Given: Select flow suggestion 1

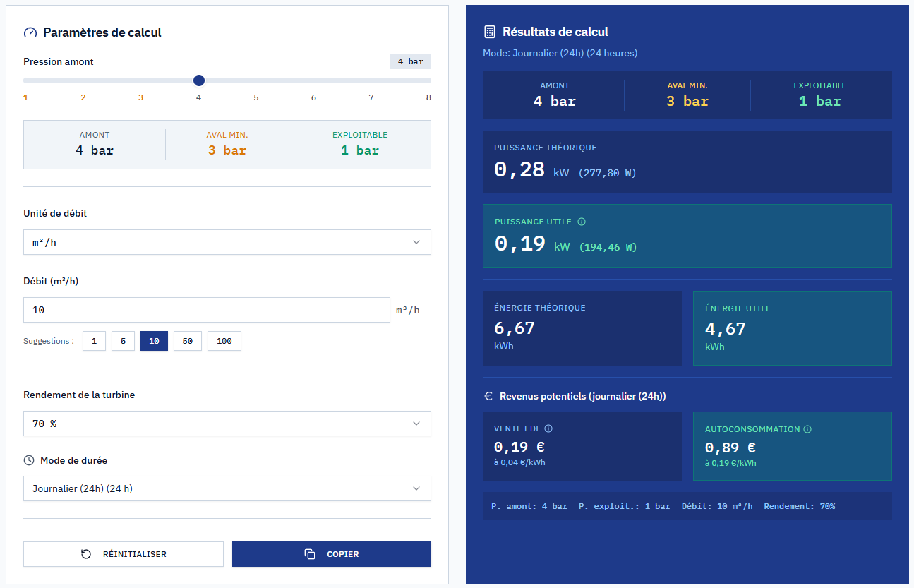Looking at the screenshot, I should tap(94, 341).
